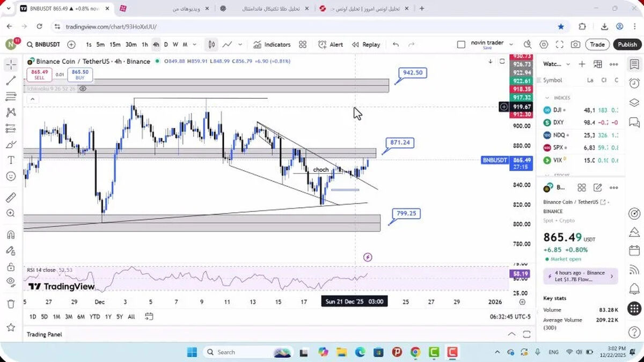This screenshot has width=644, height=362.
Task: Expand the Binance news flash item
Action: click(x=581, y=276)
